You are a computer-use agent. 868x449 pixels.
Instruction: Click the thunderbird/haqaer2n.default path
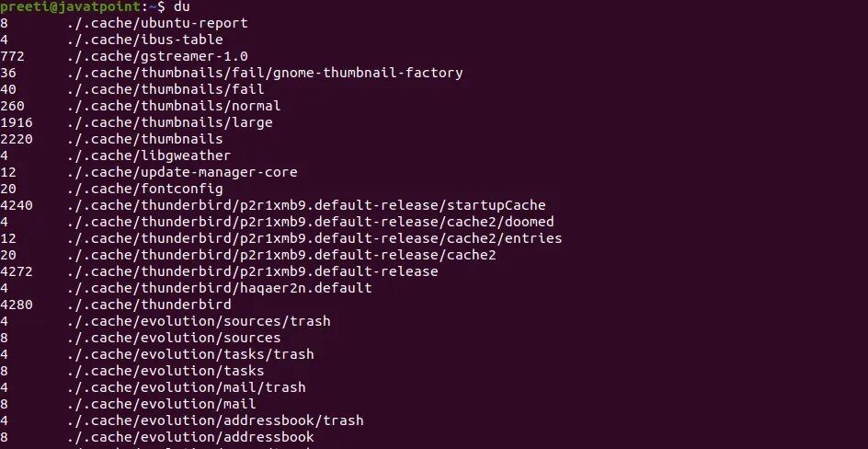pyautogui.click(x=219, y=288)
